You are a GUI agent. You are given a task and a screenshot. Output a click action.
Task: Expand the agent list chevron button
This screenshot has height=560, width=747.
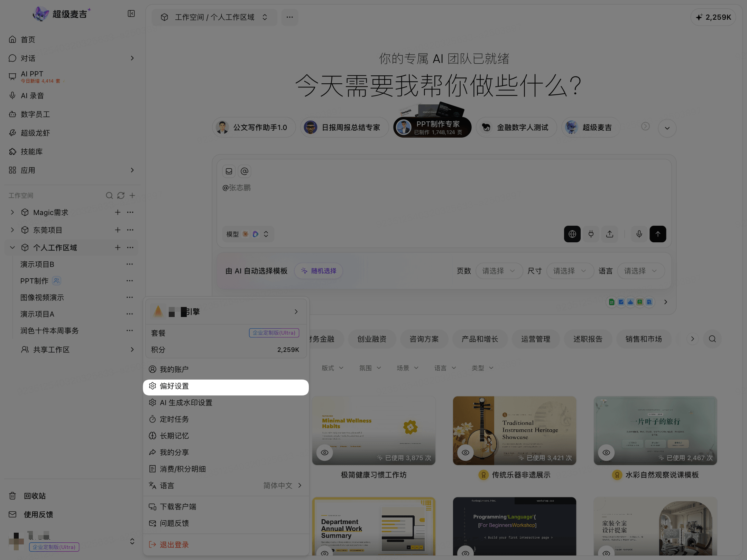pyautogui.click(x=667, y=128)
